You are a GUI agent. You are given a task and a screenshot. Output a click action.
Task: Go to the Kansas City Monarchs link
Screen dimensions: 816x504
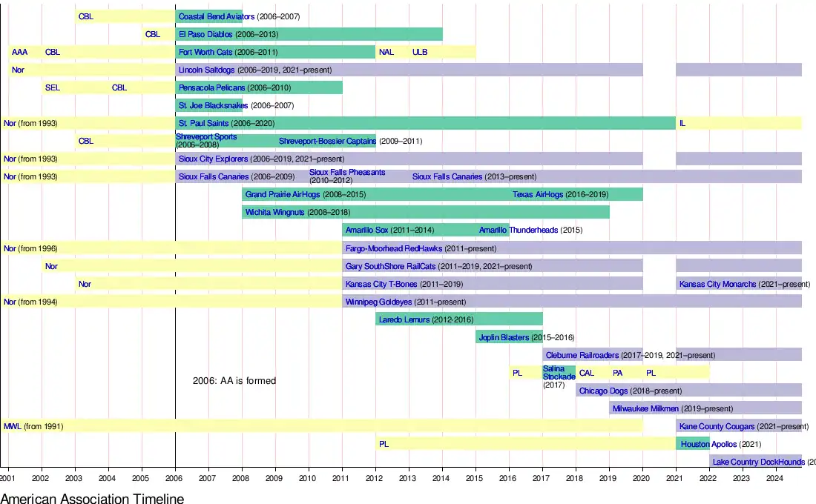pyautogui.click(x=717, y=284)
